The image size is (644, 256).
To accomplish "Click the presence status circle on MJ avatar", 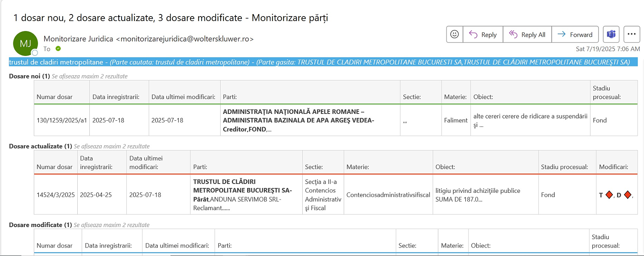I will click(x=35, y=53).
